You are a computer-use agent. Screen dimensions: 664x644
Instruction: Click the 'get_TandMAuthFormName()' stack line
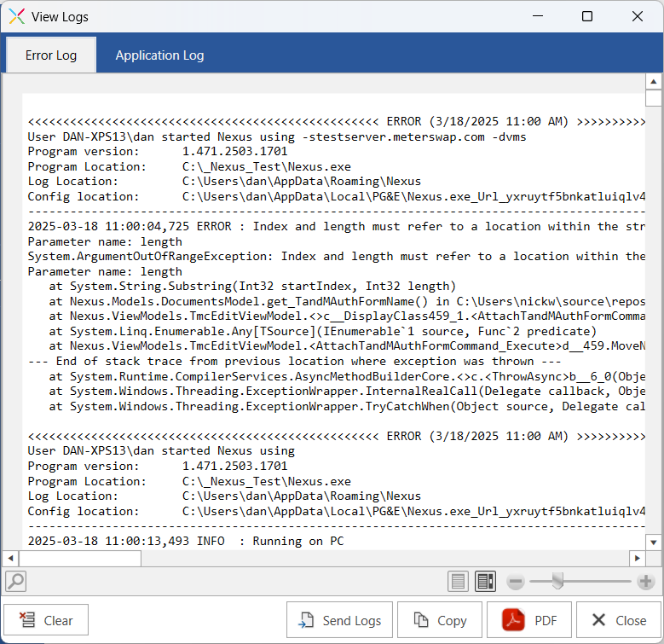[347, 302]
